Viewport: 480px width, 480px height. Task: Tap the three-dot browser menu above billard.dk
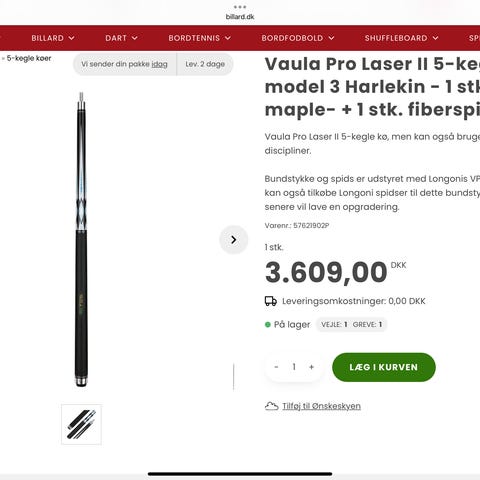[x=240, y=7]
